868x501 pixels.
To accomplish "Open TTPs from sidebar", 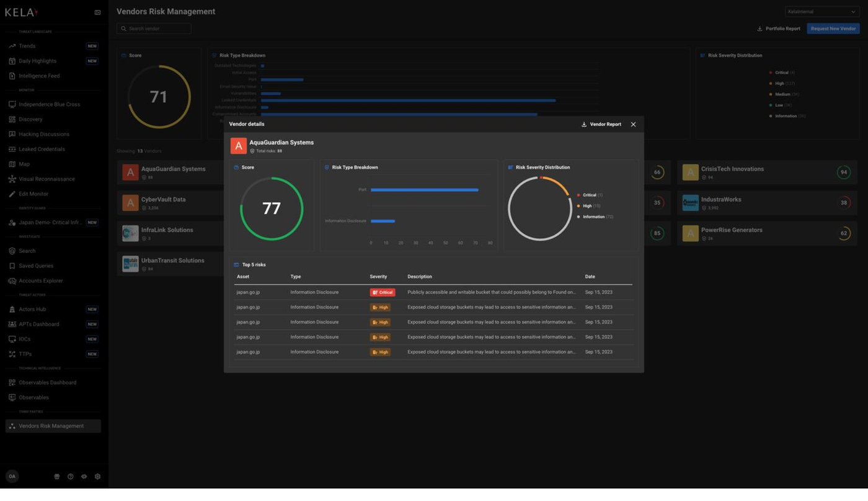I will (53, 353).
